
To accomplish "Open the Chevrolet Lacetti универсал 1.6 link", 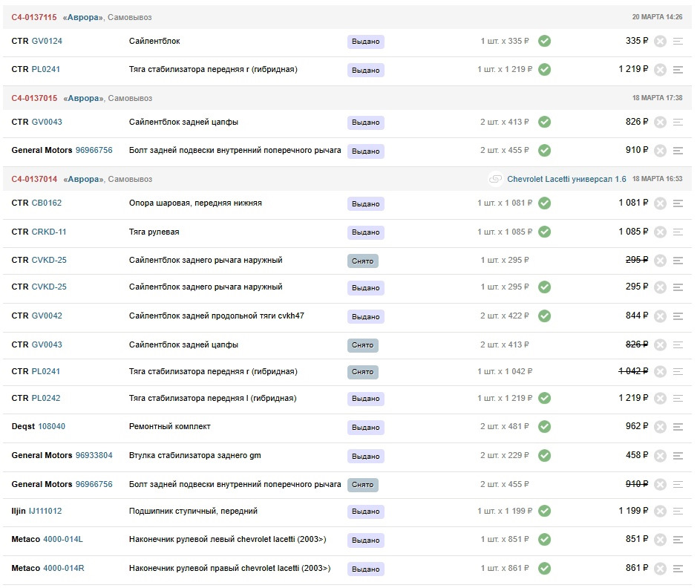I will pos(566,179).
